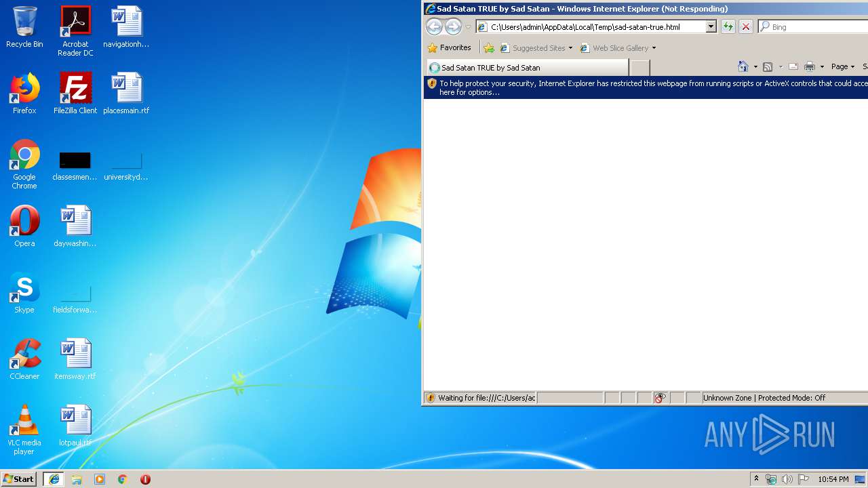Select the FileZilla Client shortcut
The image size is (868, 488).
click(x=75, y=94)
